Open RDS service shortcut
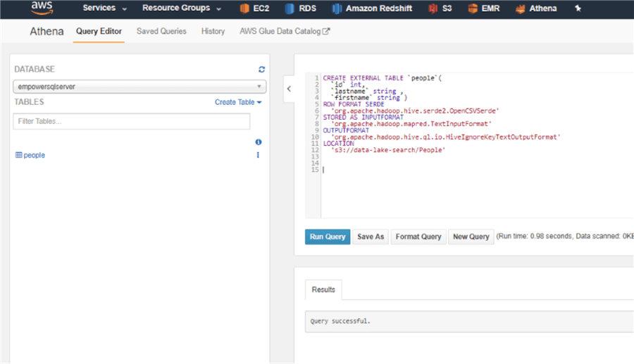This screenshot has height=364, width=634. 290,8
